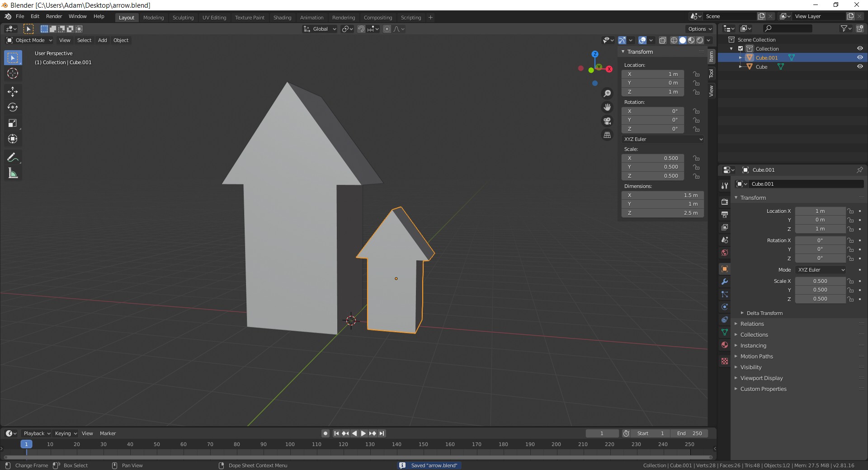Open the rotation Mode dropdown set to XYZ Euler
Screen dimensions: 868x470
click(821, 270)
